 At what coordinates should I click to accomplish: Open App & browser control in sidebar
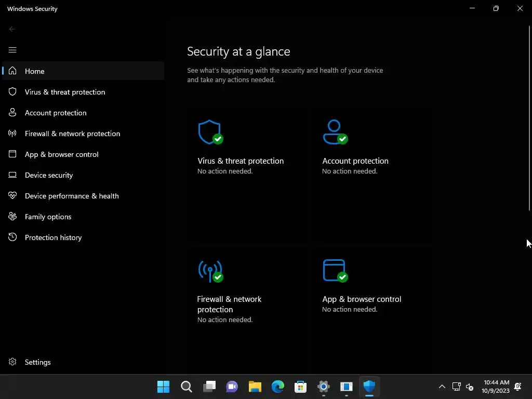coord(83,154)
